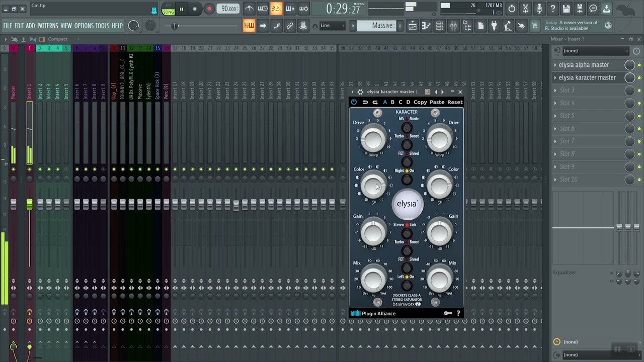
Task: Click the tempo field showing 90.000
Action: (229, 9)
